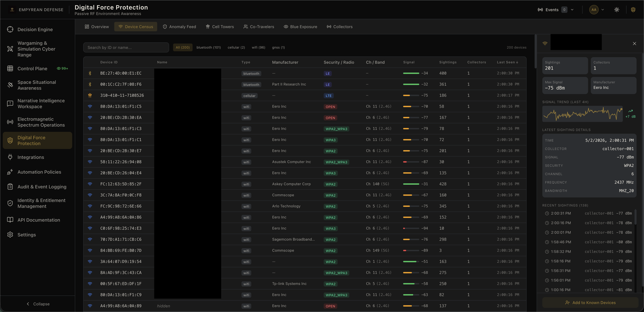The height and width of the screenshot is (312, 644).
Task: Filter devices by All (200)
Action: click(x=183, y=48)
